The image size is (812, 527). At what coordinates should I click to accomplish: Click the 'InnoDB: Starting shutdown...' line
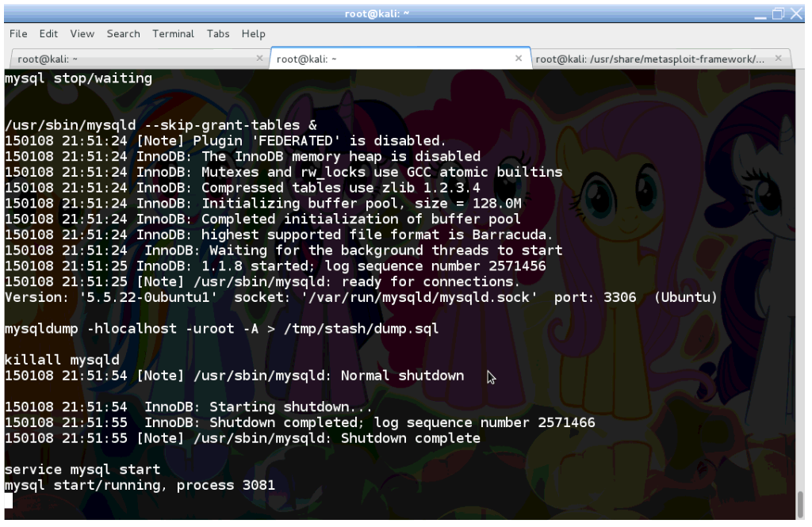click(189, 407)
